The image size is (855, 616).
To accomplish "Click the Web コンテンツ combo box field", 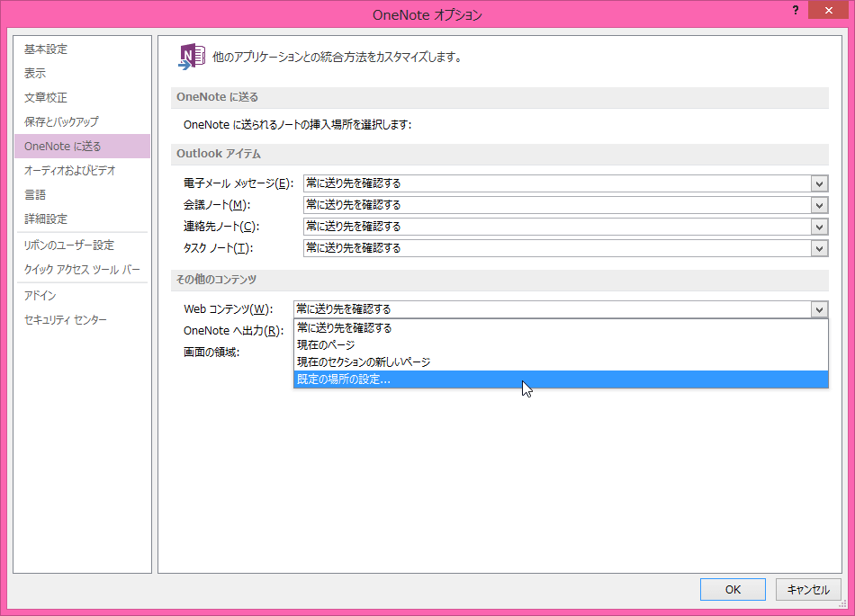I will point(561,309).
